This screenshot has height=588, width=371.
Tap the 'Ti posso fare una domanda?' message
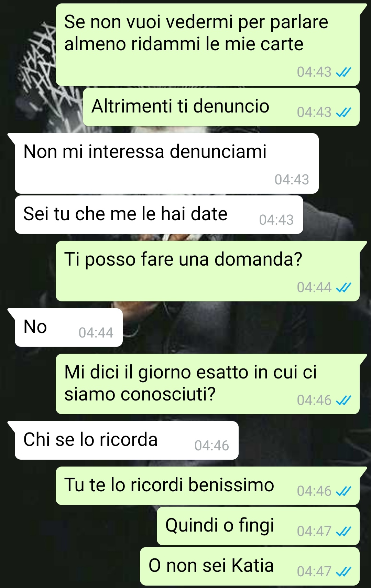[x=208, y=271]
